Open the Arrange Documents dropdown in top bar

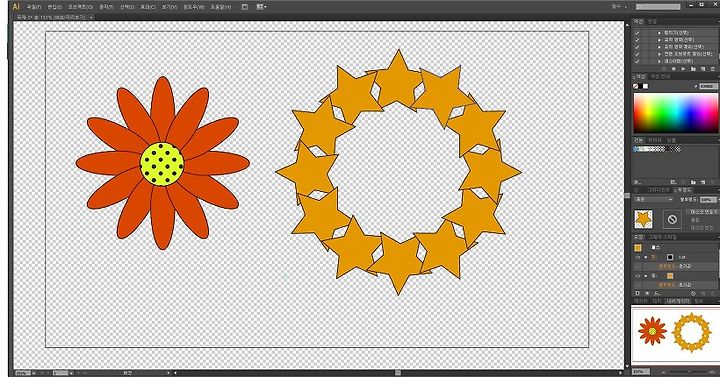pos(261,7)
